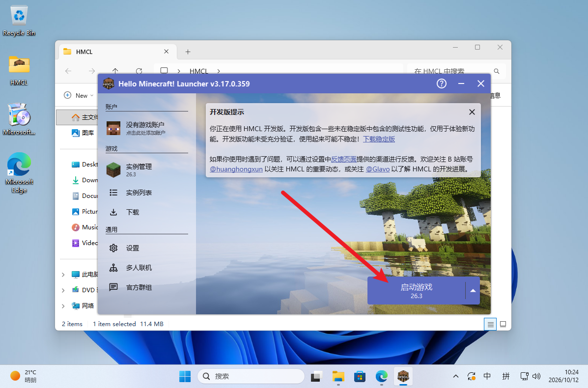
Task: Expand the 此电脑 tree node
Action: [x=63, y=275]
